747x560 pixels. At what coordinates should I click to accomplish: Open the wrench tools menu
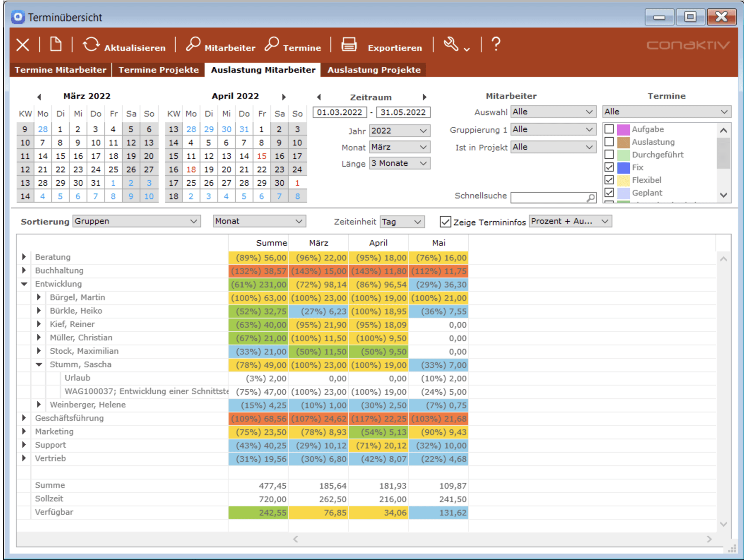click(456, 45)
